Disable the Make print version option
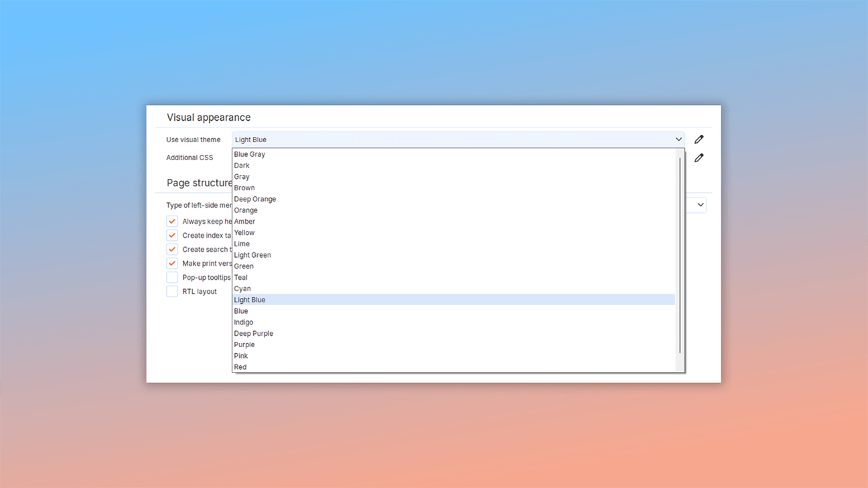Screen dimensions: 868x488 coord(172,263)
